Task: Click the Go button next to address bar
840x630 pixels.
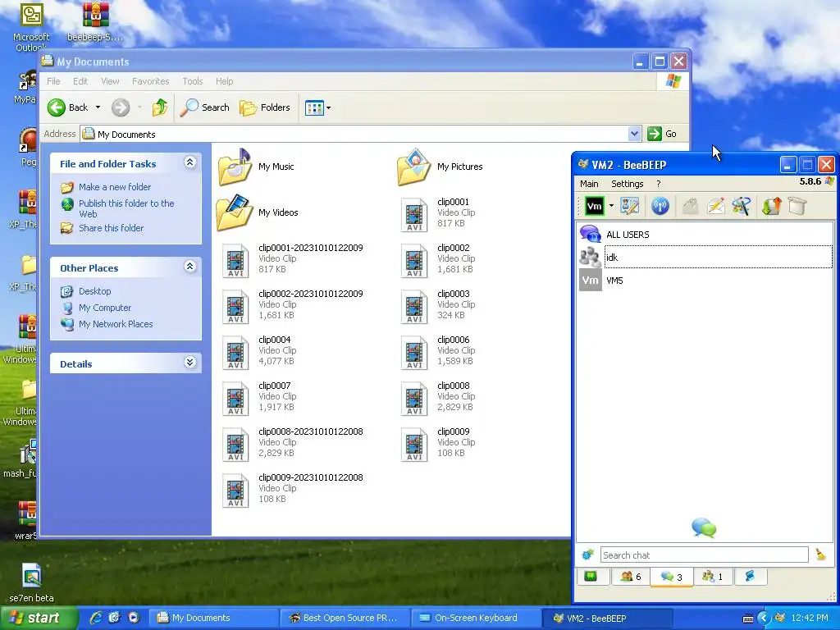Action: pos(662,134)
